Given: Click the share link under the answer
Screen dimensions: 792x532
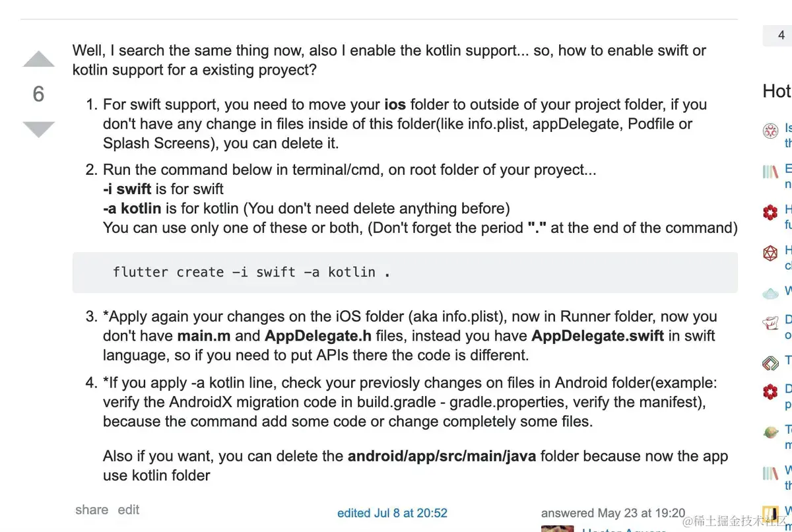Looking at the screenshot, I should pyautogui.click(x=92, y=510).
